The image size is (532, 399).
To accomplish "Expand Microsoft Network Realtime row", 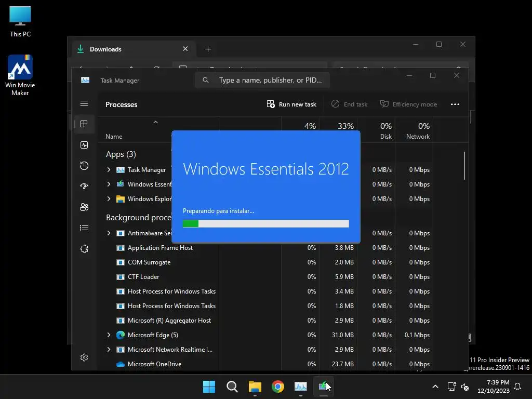I will tap(109, 350).
